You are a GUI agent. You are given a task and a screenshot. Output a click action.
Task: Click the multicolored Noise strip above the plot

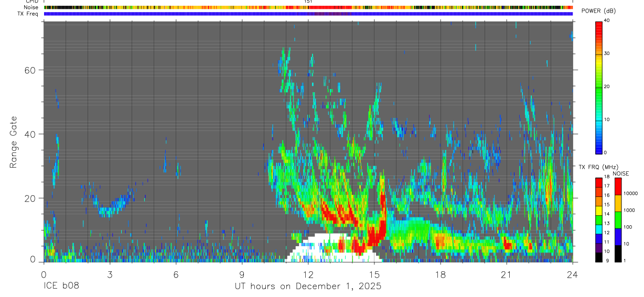pos(308,7)
